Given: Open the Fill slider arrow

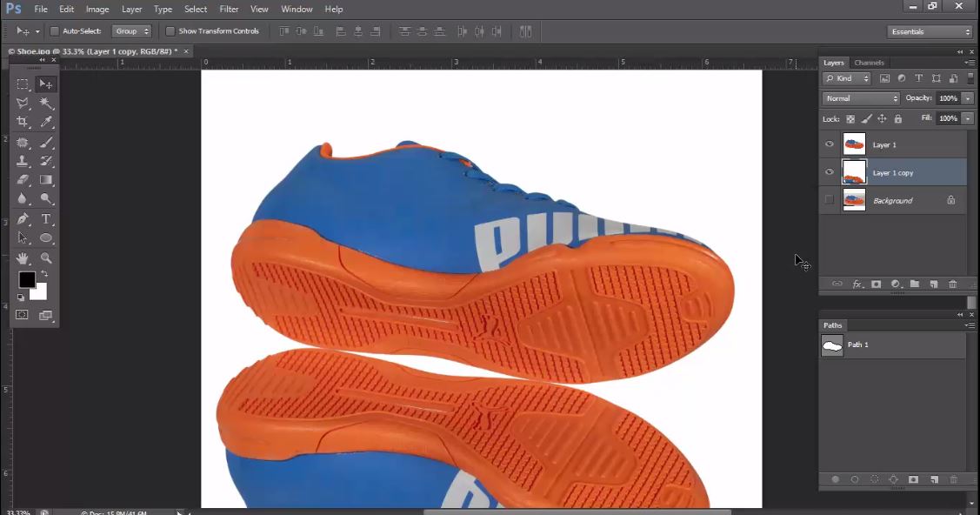Looking at the screenshot, I should (968, 118).
